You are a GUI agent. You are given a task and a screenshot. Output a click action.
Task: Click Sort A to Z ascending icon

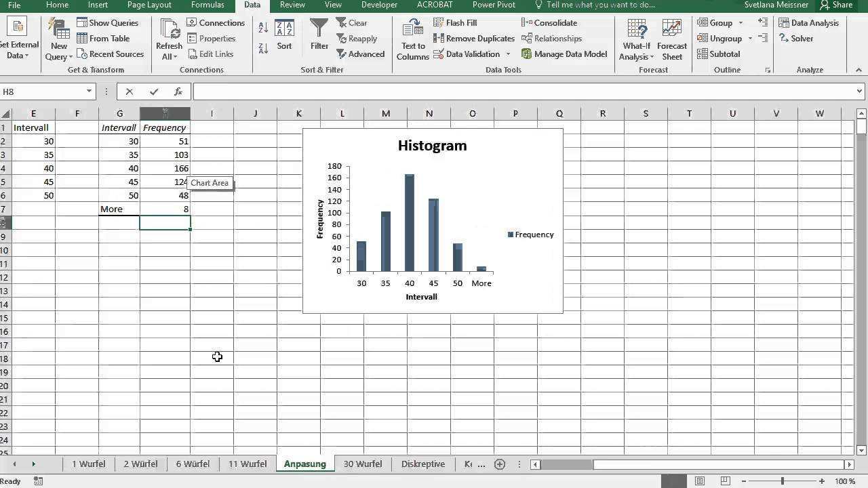click(263, 27)
